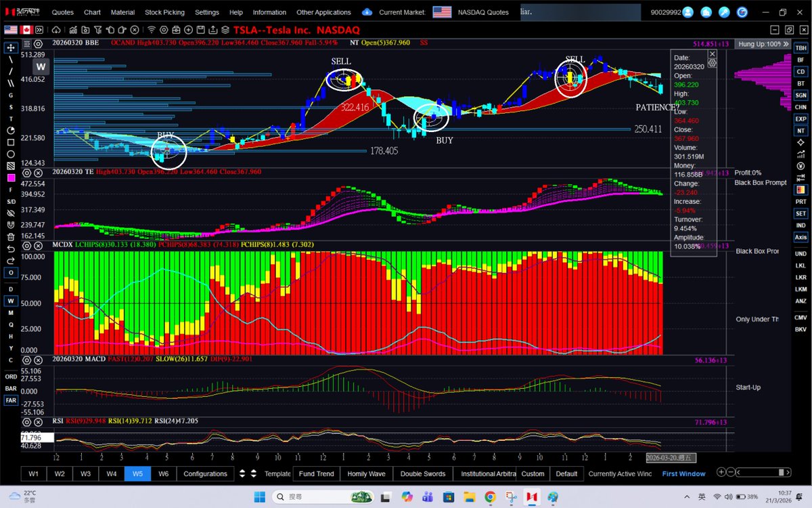Open the Quotes menu
The height and width of the screenshot is (508, 812).
click(63, 12)
